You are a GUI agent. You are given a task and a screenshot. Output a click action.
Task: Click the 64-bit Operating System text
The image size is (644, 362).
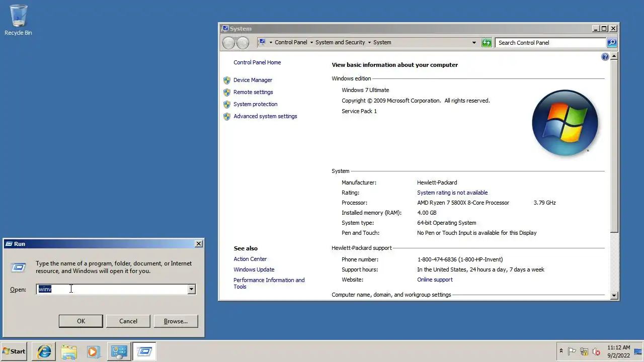pos(446,223)
